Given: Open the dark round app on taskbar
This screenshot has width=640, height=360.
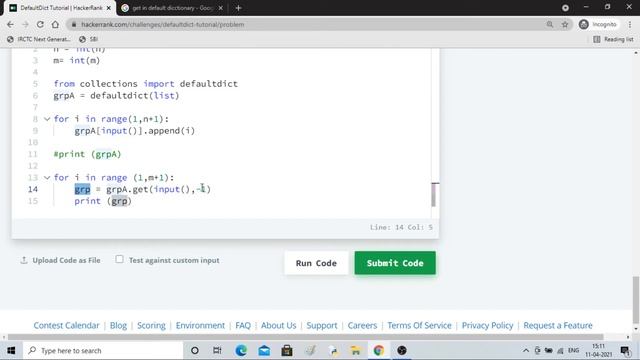Looking at the screenshot, I should pyautogui.click(x=402, y=350).
